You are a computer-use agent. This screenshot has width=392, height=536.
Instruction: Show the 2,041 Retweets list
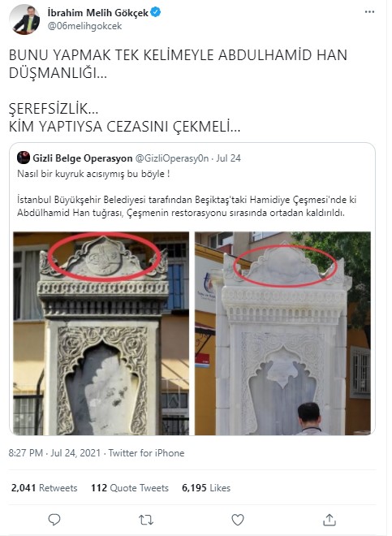click(44, 488)
